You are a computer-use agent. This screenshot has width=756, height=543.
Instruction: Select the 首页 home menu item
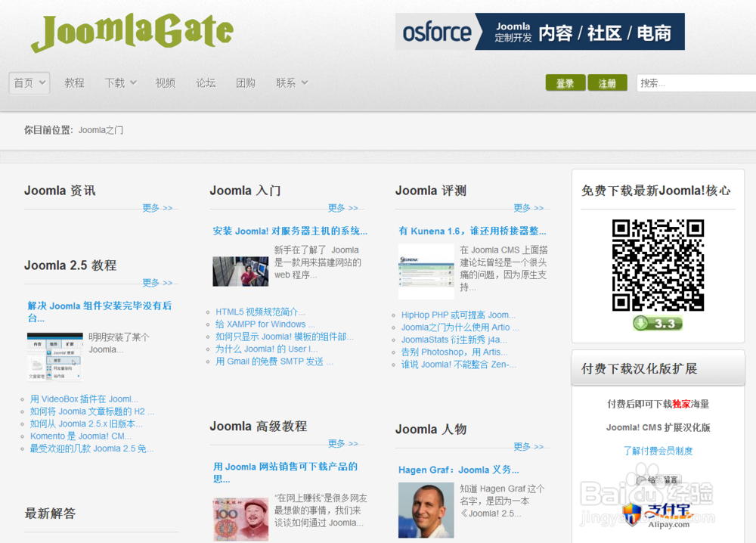pyautogui.click(x=29, y=83)
